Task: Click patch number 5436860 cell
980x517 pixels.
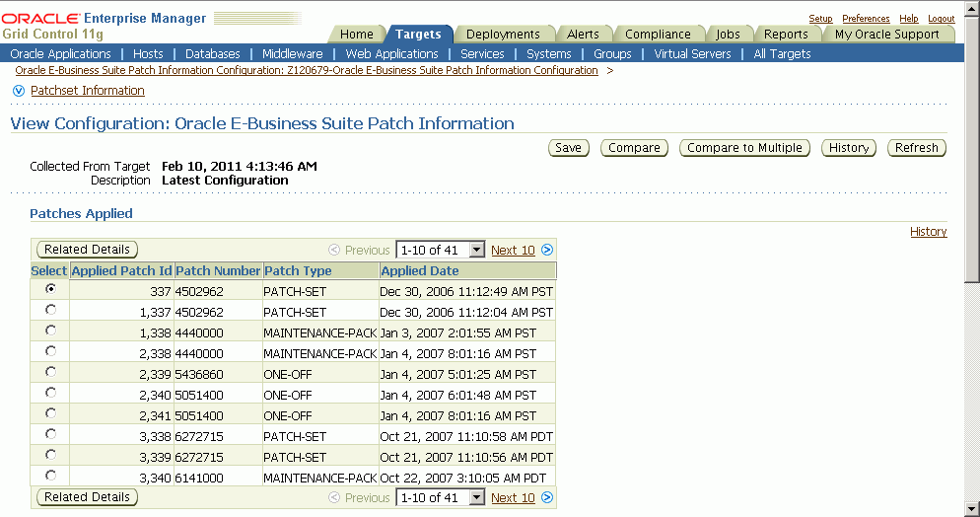Action: (x=218, y=375)
